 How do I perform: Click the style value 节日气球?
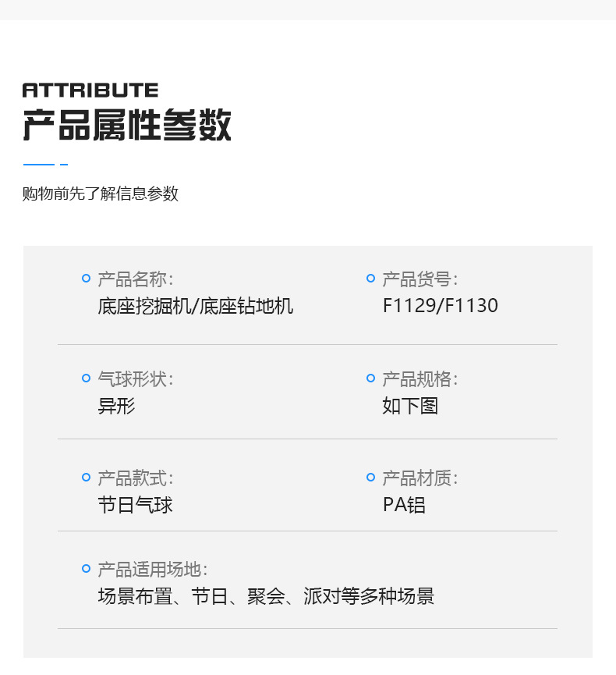pos(136,505)
